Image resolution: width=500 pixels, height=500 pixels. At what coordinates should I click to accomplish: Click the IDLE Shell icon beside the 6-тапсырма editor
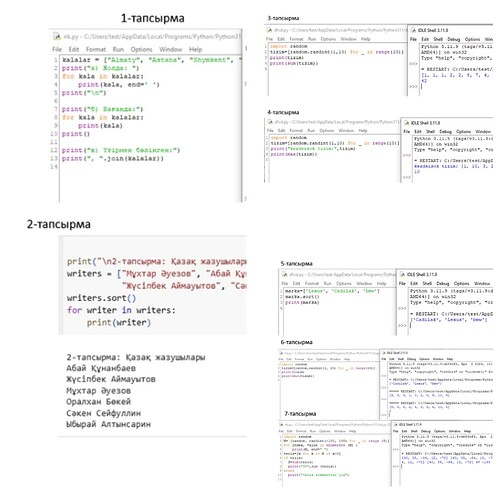(x=384, y=352)
